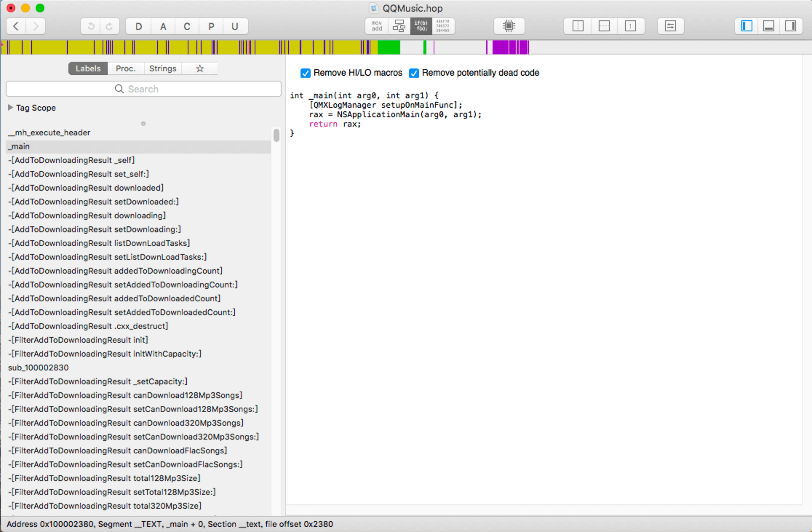Screen dimensions: 812x532
Task: Mark selection as code with C
Action: [x=187, y=26]
